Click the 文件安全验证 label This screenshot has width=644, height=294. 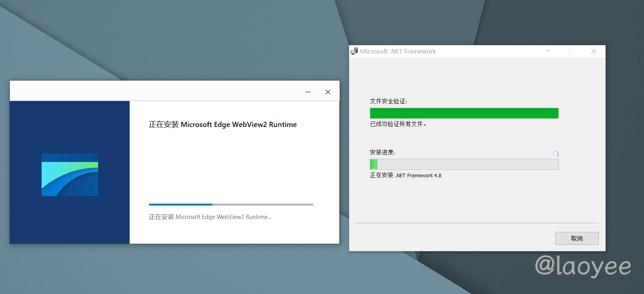[x=388, y=101]
